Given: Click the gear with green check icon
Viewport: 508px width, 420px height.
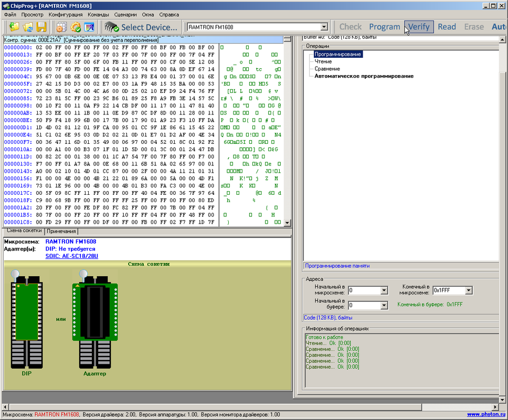Looking at the screenshot, I should point(76,27).
